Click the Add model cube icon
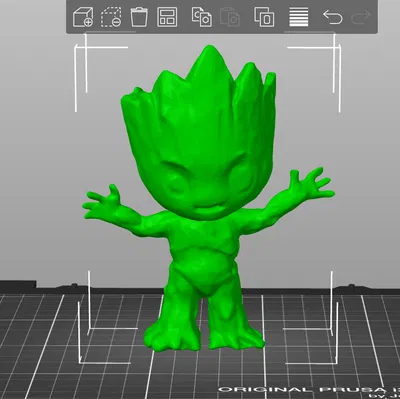The image size is (400, 399). [x=83, y=17]
